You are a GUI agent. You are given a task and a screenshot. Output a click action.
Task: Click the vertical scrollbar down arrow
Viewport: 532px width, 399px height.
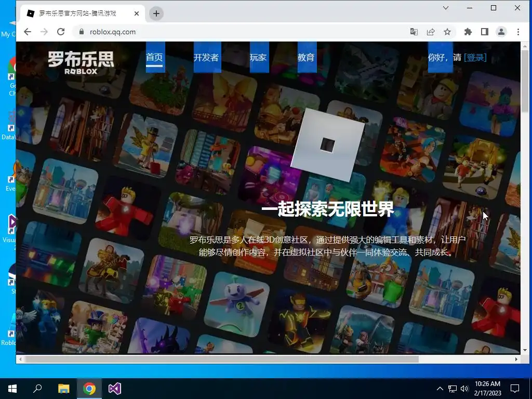(525, 350)
